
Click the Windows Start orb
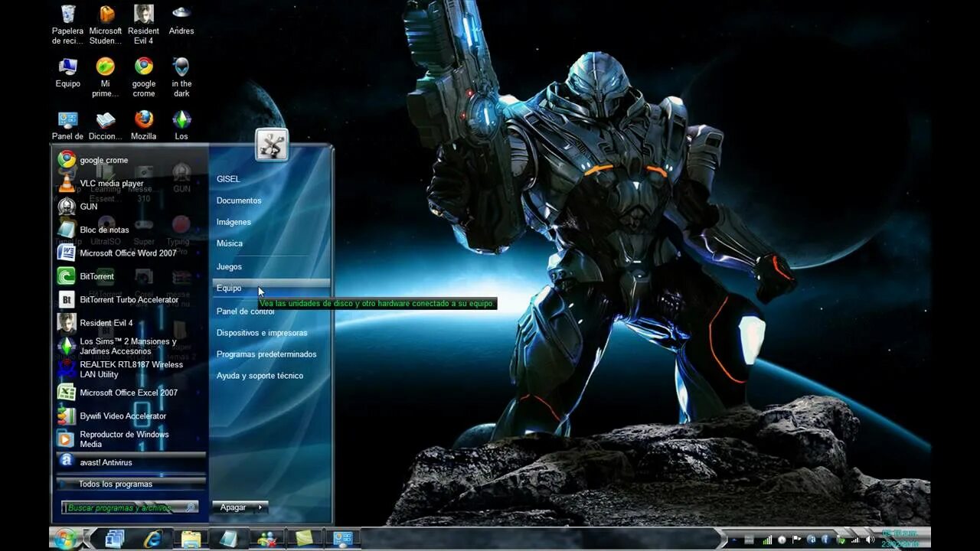[x=66, y=539]
